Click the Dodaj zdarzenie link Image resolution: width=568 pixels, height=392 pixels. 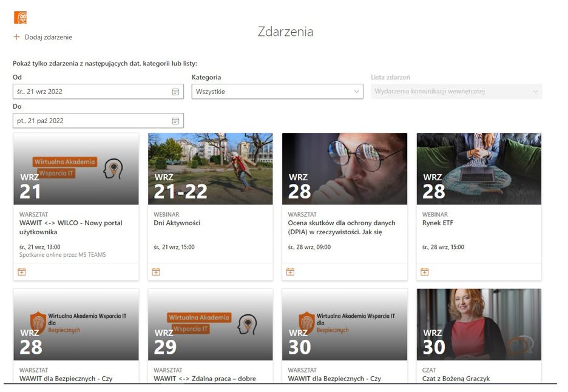(x=48, y=37)
